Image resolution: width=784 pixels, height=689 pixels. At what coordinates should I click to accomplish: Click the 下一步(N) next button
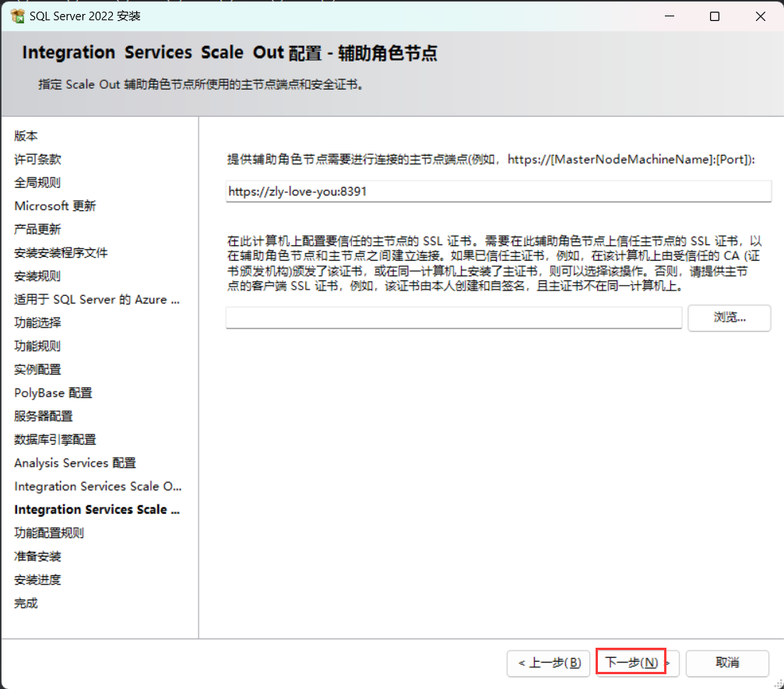(637, 663)
